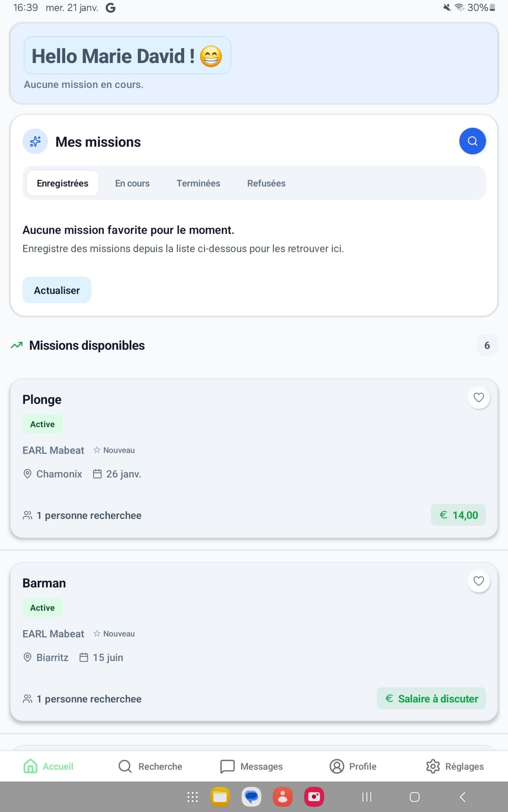Screen dimensions: 508x812
Task: Tap the sparkle icon beside Mes missions
Action: coord(35,141)
